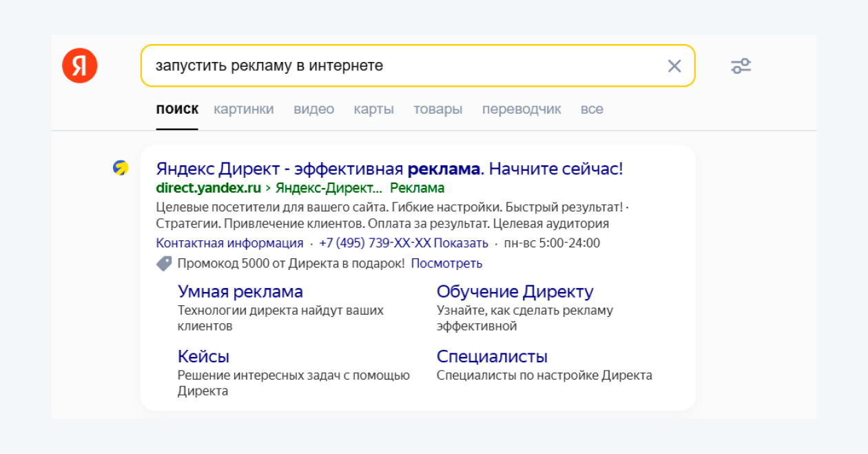
Task: Open the Контактная информация link
Action: click(229, 243)
